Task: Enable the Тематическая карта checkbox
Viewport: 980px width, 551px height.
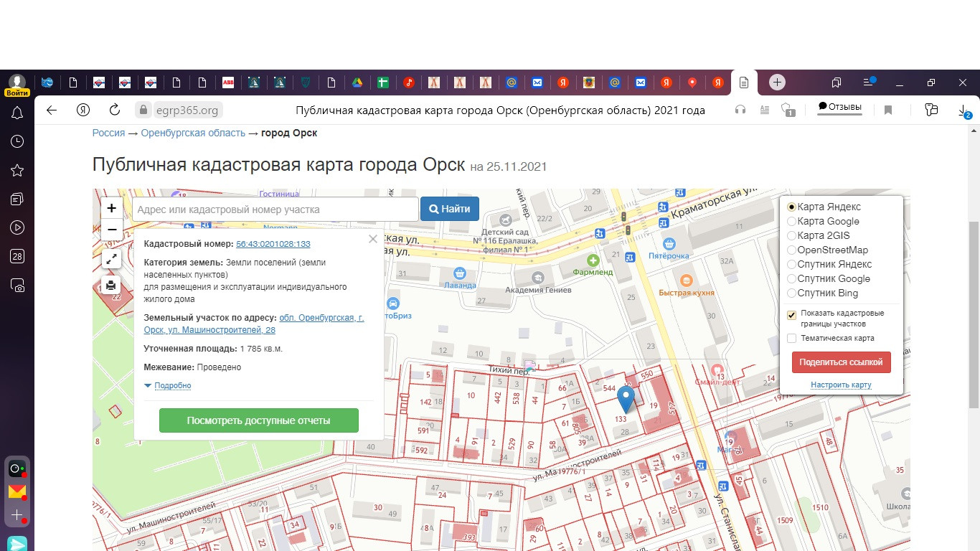Action: (792, 339)
